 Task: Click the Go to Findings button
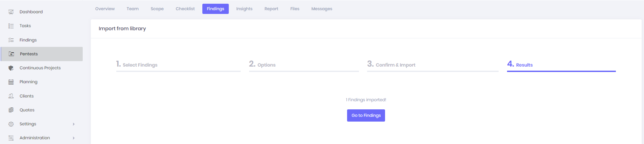coord(366,115)
